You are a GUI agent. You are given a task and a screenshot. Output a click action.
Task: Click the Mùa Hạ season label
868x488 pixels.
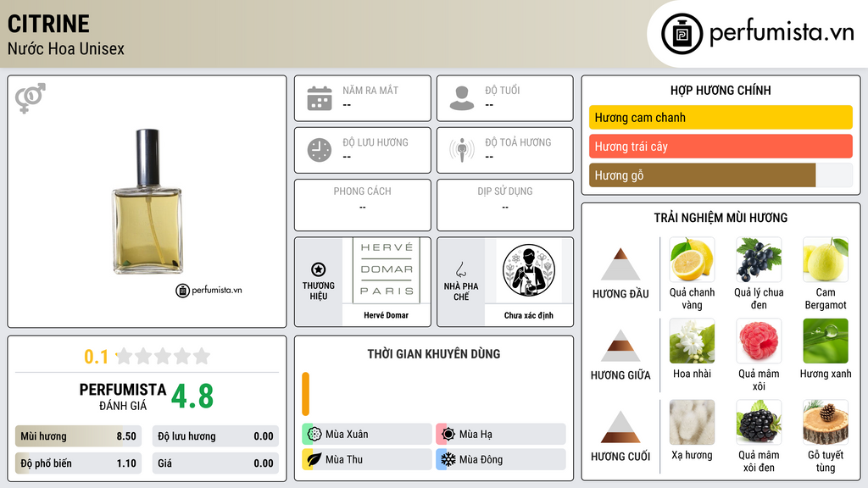point(476,435)
